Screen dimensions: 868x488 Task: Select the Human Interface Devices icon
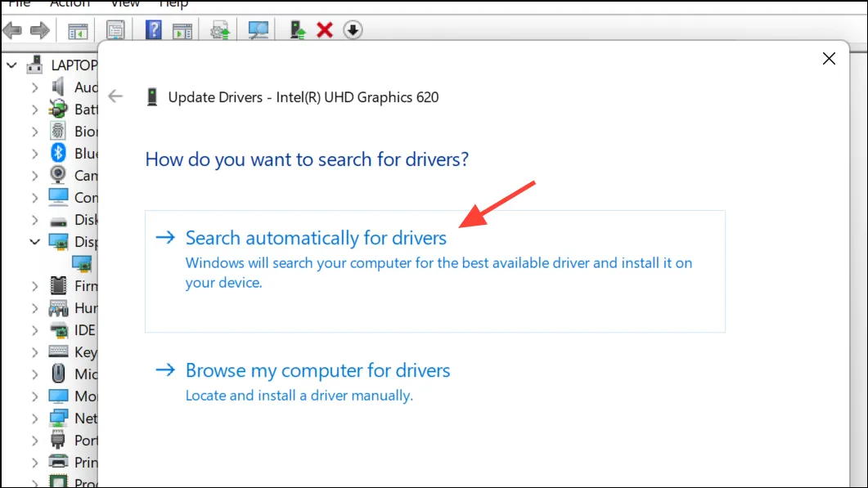[58, 307]
